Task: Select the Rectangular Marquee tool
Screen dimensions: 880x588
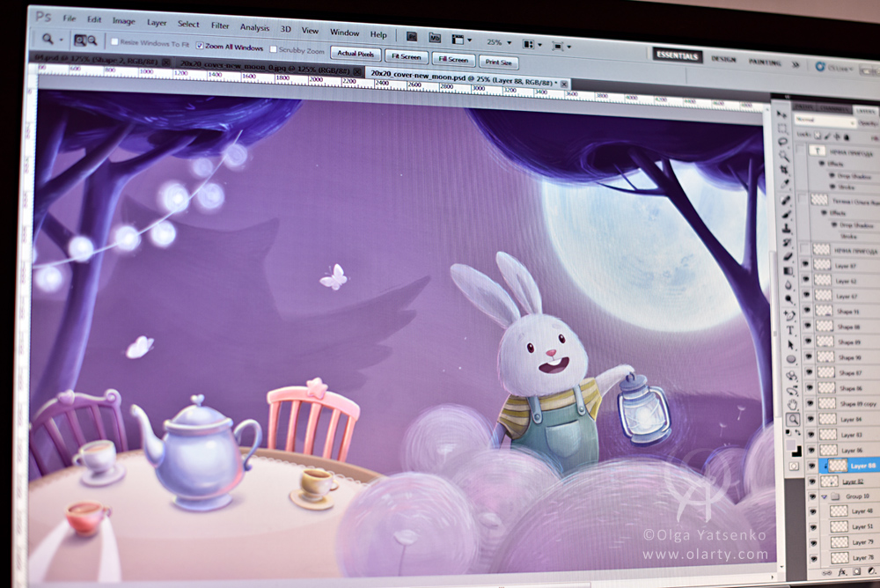Action: pyautogui.click(x=781, y=128)
